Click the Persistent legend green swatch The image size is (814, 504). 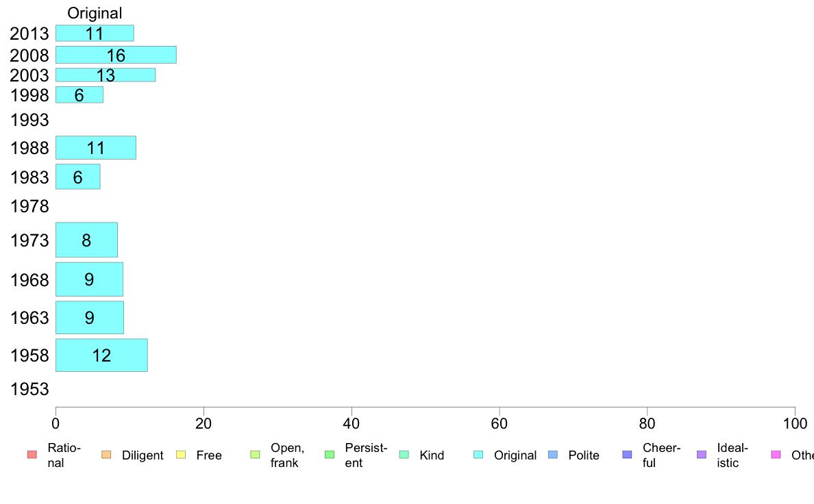pyautogui.click(x=330, y=455)
